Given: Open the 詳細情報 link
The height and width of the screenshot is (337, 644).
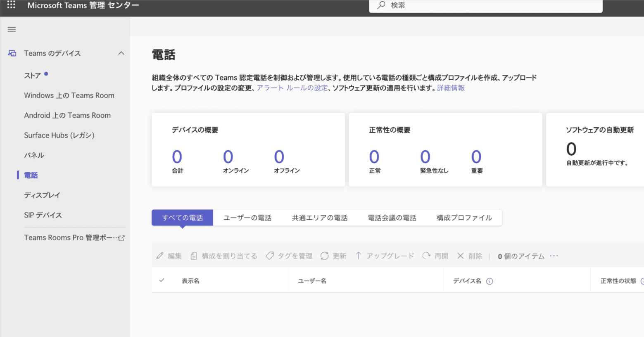Looking at the screenshot, I should point(450,88).
